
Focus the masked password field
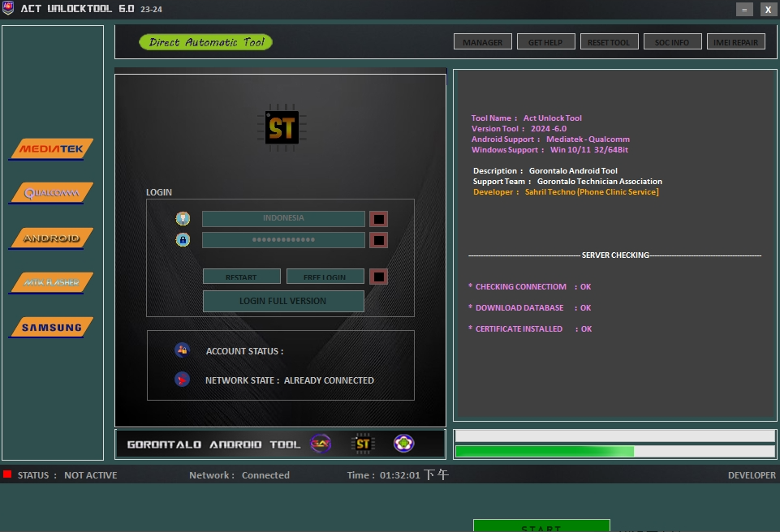tap(283, 240)
